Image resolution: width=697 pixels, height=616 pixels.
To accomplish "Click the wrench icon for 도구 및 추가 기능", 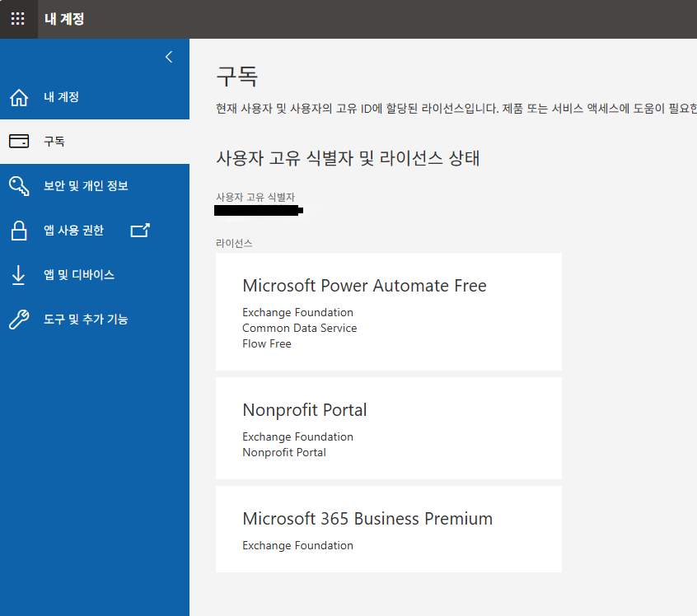I will coord(19,319).
